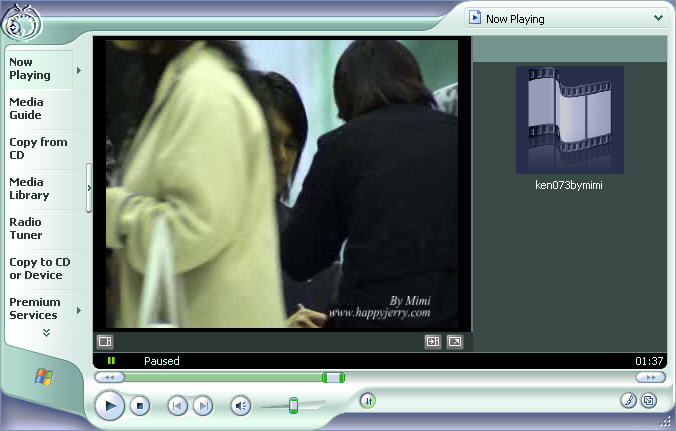The height and width of the screenshot is (431, 676).
Task: Toggle the equalizer settings button
Action: tap(368, 401)
